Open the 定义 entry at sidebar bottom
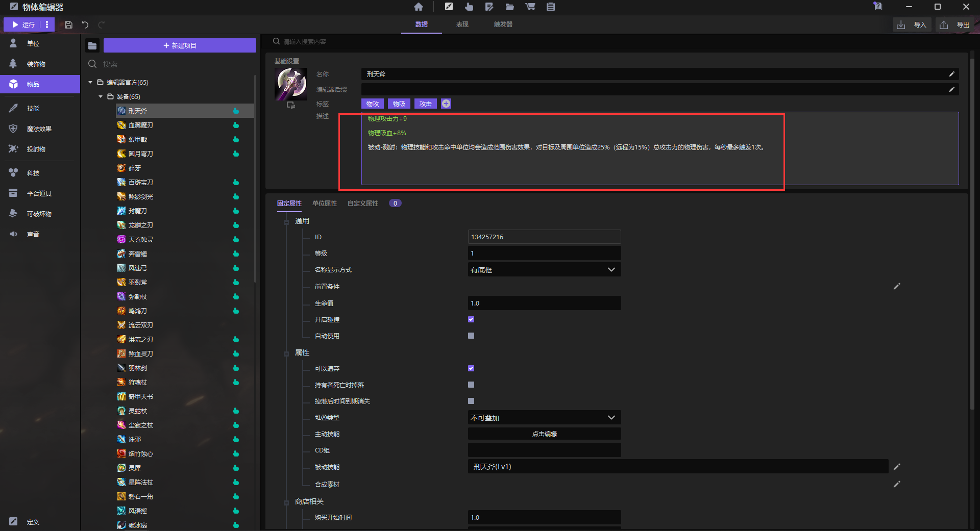Image resolution: width=980 pixels, height=531 pixels. click(x=40, y=522)
